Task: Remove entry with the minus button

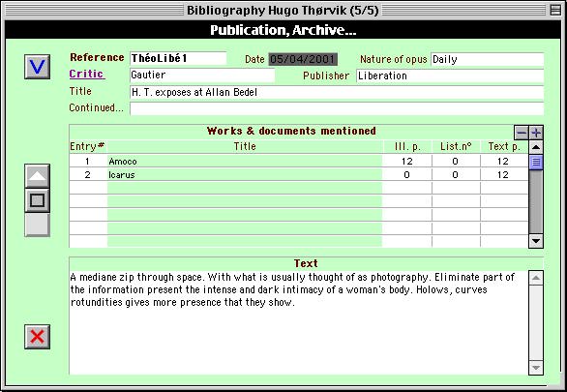Action: [522, 133]
